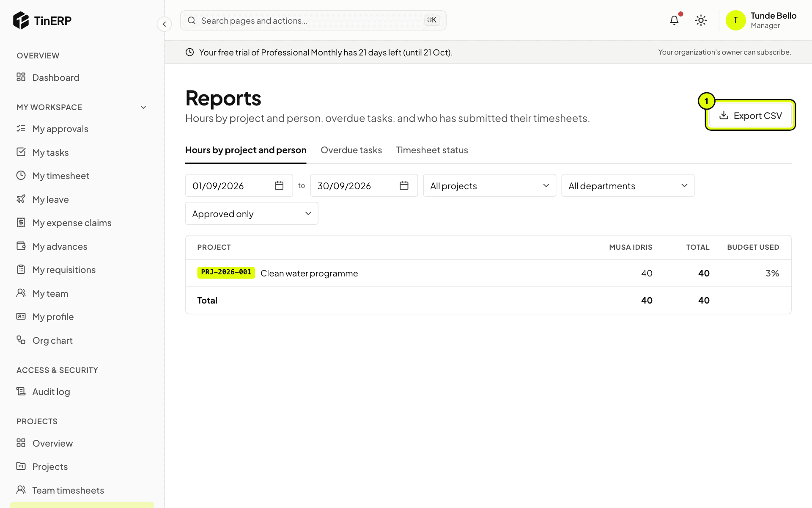Go to My approvals
This screenshot has height=508, width=812.
tap(82, 129)
